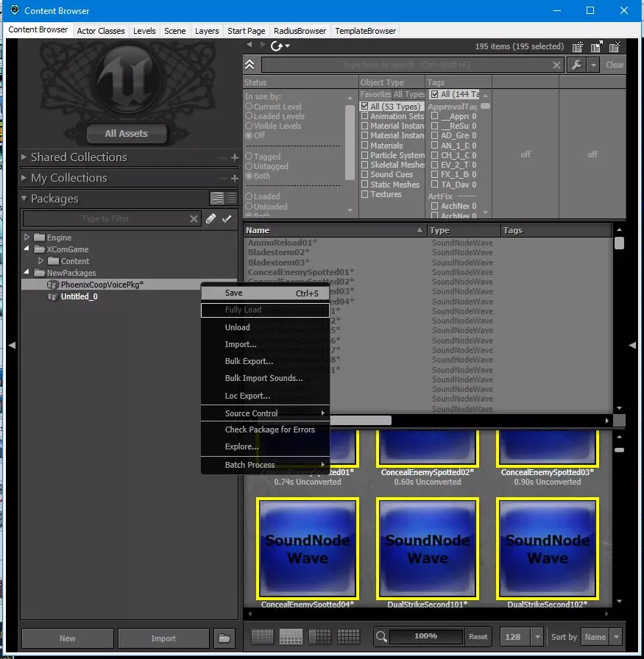Select the Untagged radio button
The image size is (644, 659).
pyautogui.click(x=250, y=167)
